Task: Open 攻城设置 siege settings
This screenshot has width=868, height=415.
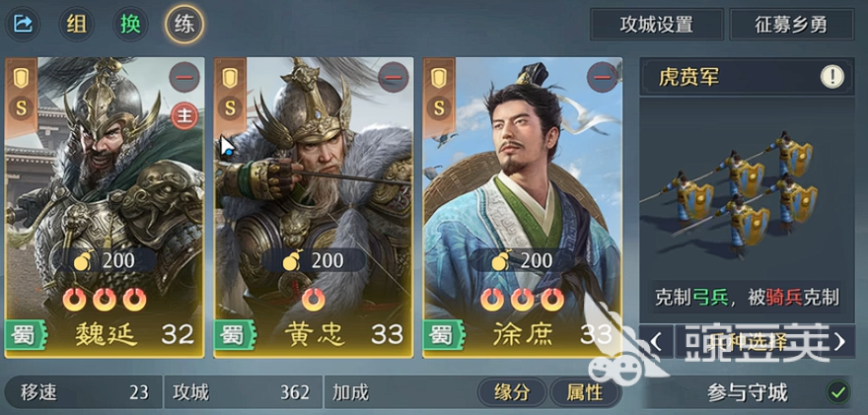Action: pos(657,25)
